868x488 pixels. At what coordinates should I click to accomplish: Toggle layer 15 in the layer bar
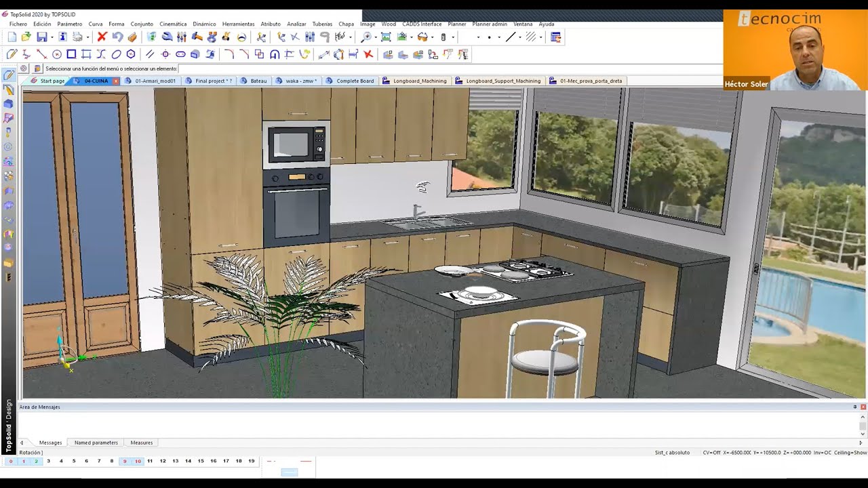pyautogui.click(x=201, y=461)
